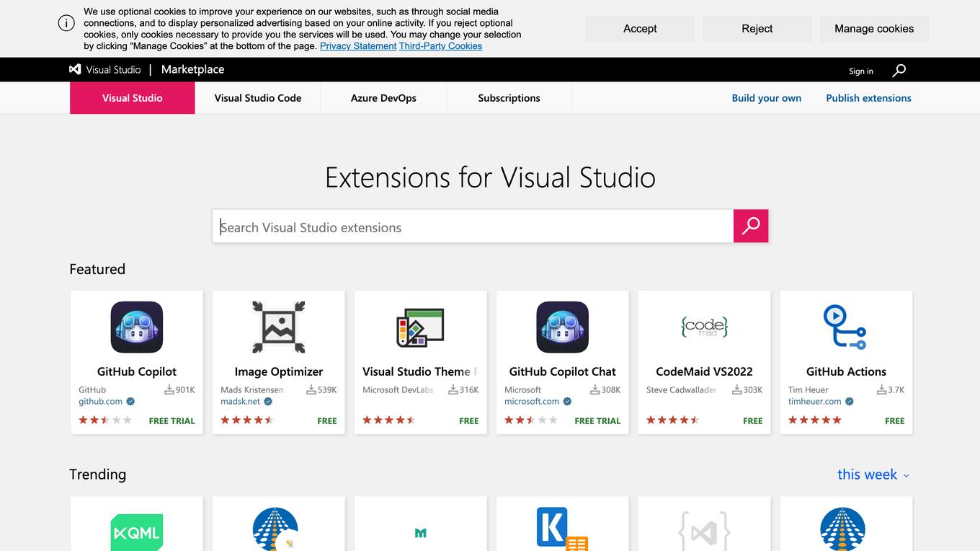Accept optional cookies

640,29
